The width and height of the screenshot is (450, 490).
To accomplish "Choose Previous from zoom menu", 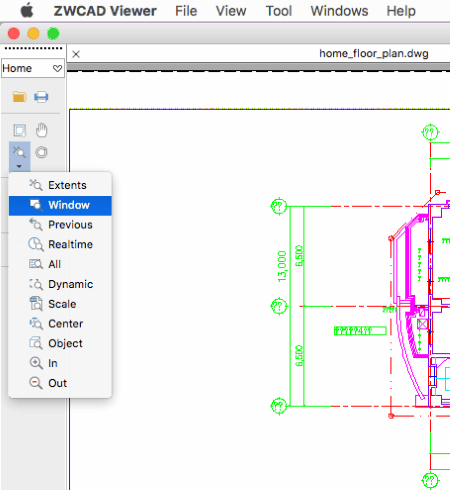I will click(x=60, y=225).
